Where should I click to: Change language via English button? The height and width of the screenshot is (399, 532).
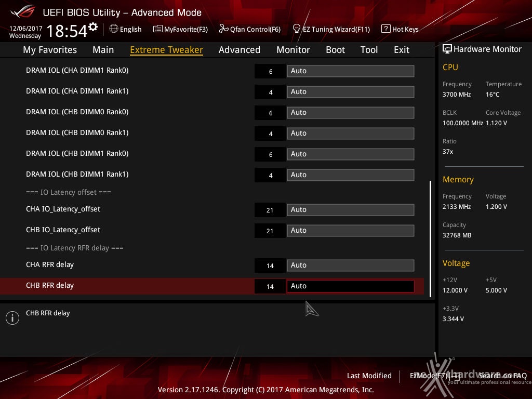pyautogui.click(x=130, y=29)
